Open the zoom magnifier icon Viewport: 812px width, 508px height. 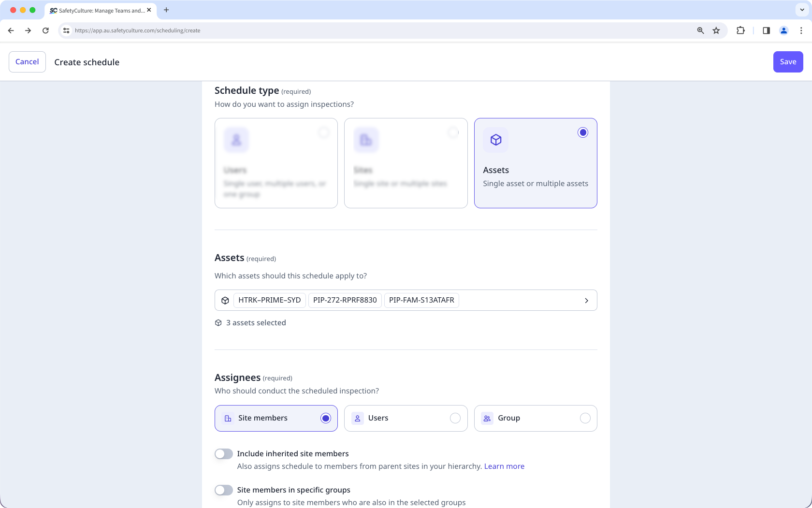[x=700, y=30]
